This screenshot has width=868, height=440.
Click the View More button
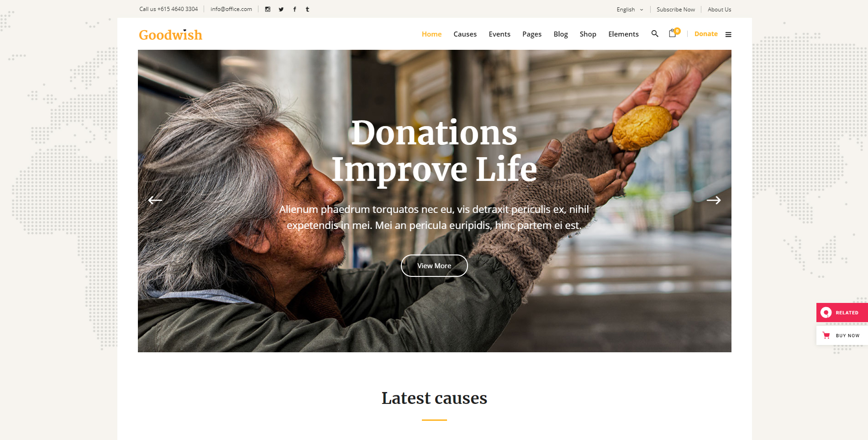(x=434, y=265)
